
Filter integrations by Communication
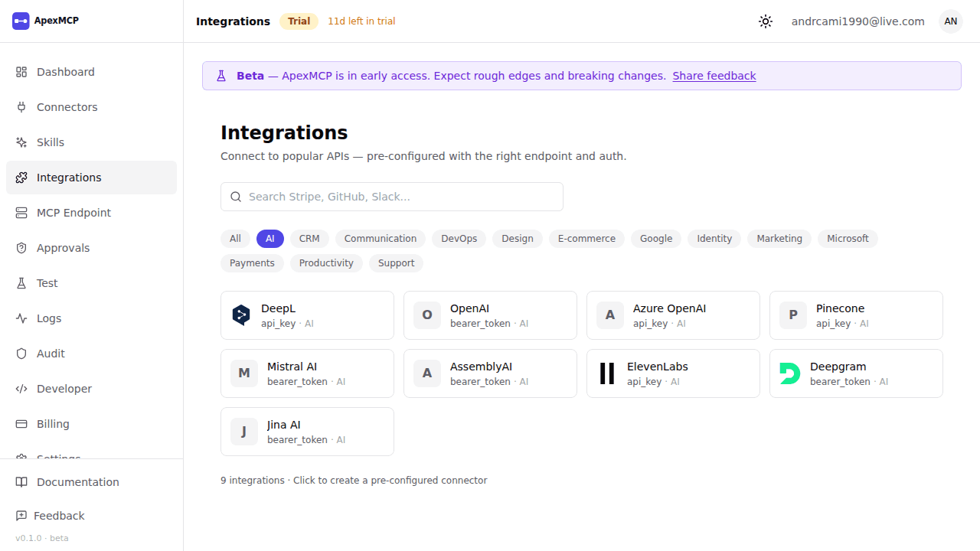381,239
